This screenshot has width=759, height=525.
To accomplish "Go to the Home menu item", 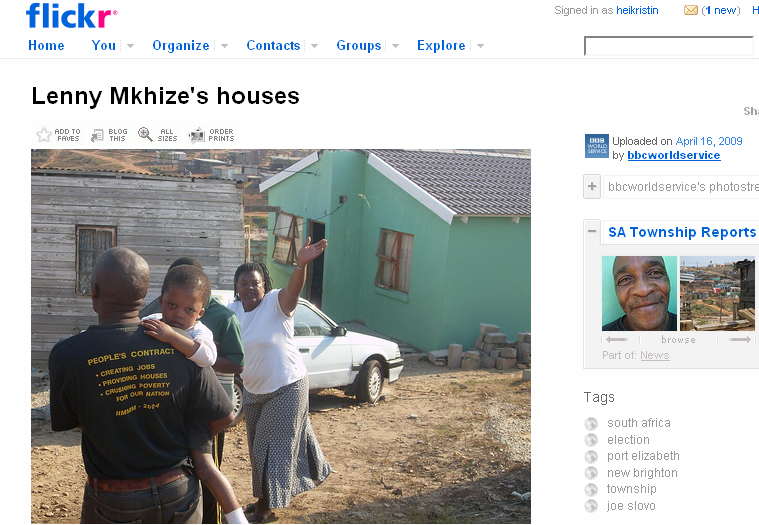I will (x=46, y=45).
